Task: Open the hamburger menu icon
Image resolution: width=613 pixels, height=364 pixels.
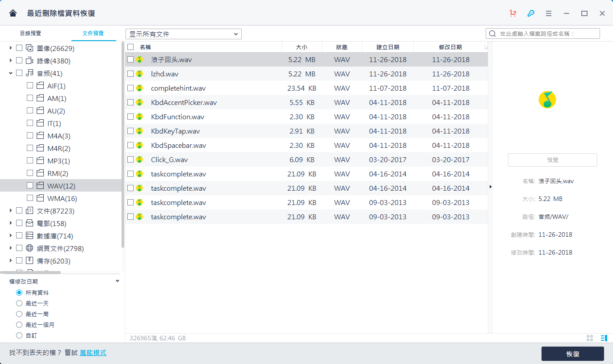Action: coord(549,13)
